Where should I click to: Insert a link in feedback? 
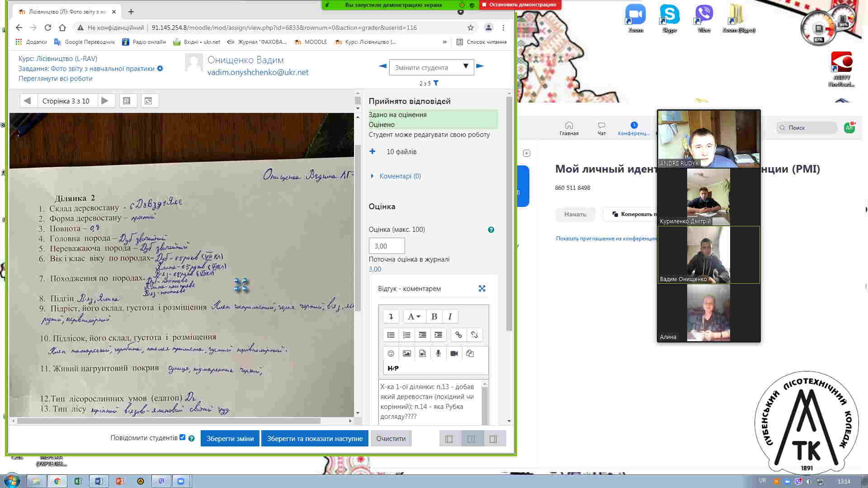click(x=458, y=335)
